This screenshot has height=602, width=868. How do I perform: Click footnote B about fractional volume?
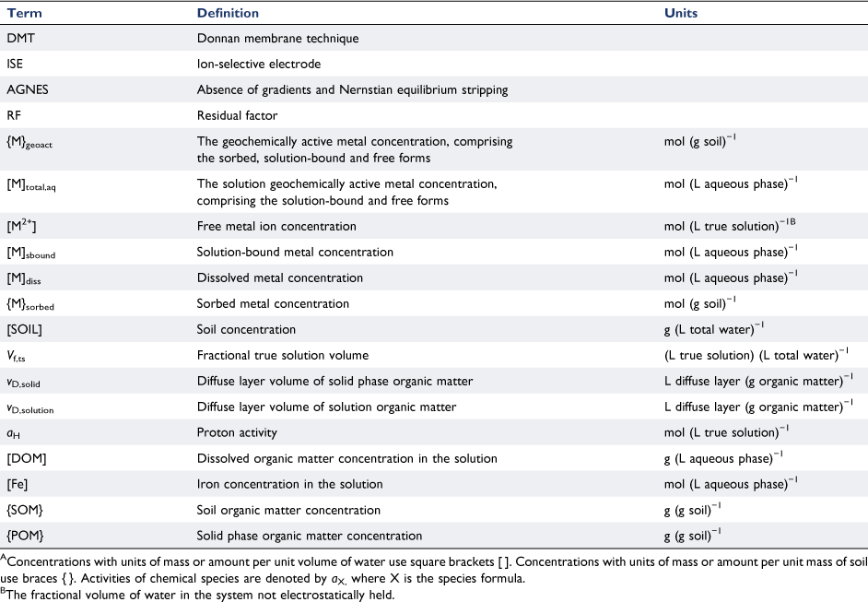[197, 596]
